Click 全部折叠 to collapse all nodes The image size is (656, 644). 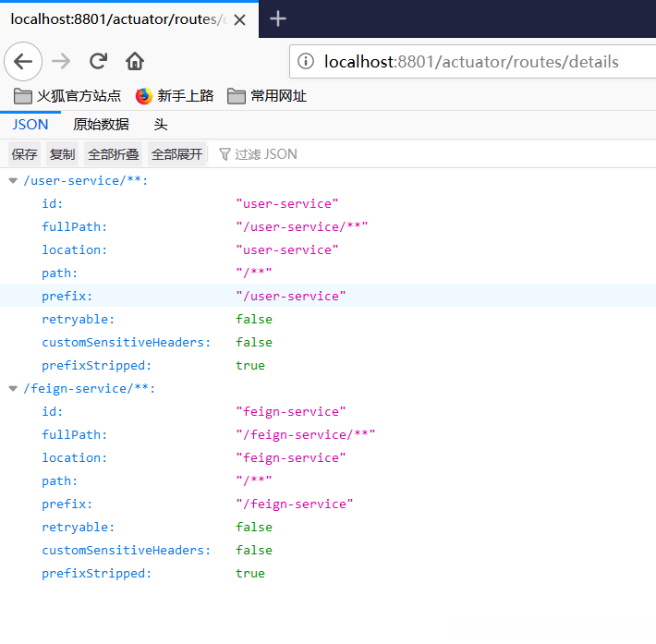tap(113, 154)
